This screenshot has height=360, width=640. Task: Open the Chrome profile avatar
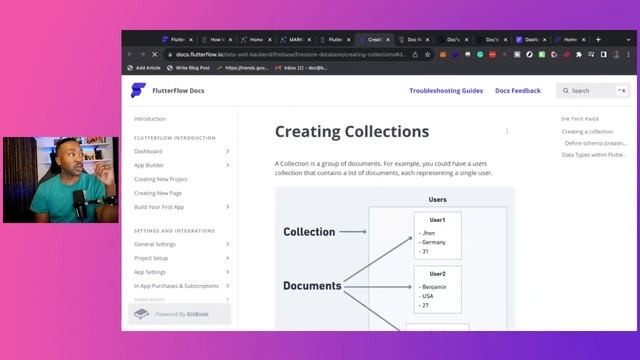click(616, 54)
